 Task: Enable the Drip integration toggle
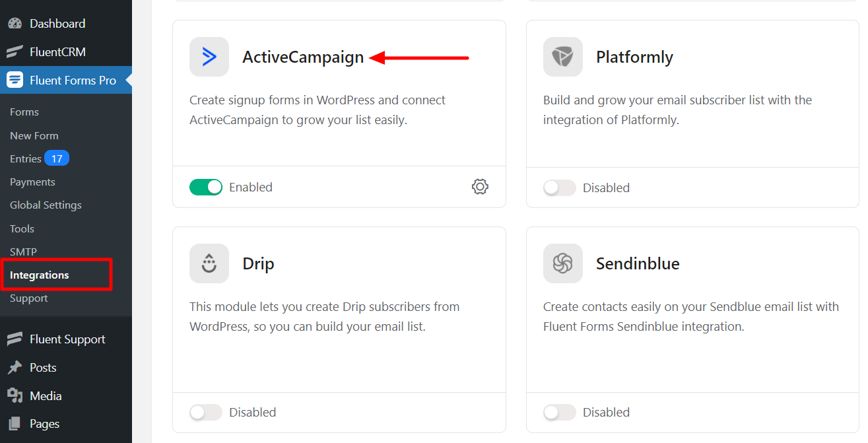(206, 413)
